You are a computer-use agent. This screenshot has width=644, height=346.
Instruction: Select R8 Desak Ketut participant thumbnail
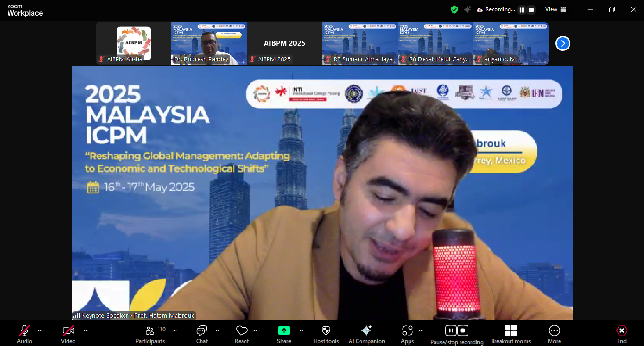[435, 43]
